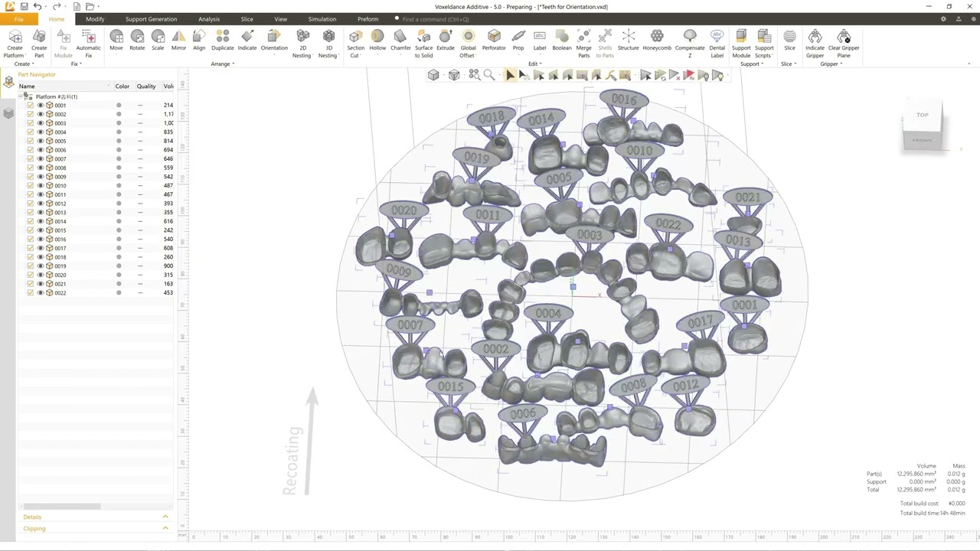Image resolution: width=980 pixels, height=551 pixels.
Task: Click the Compensate Z tool
Action: point(690,44)
